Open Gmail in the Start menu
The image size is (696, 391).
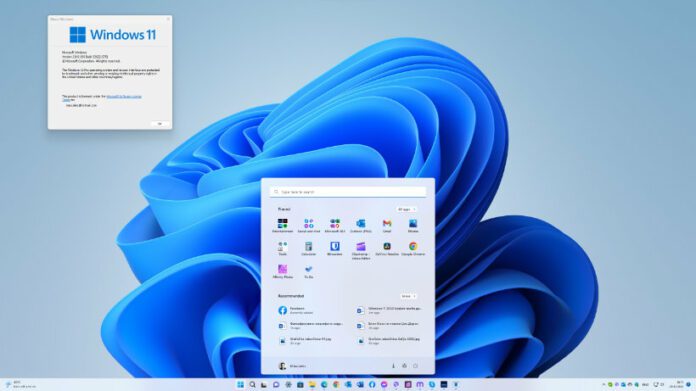(x=387, y=225)
